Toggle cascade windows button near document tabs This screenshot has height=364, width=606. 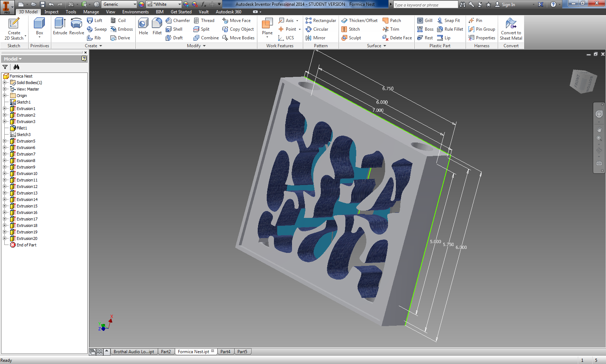(92, 352)
